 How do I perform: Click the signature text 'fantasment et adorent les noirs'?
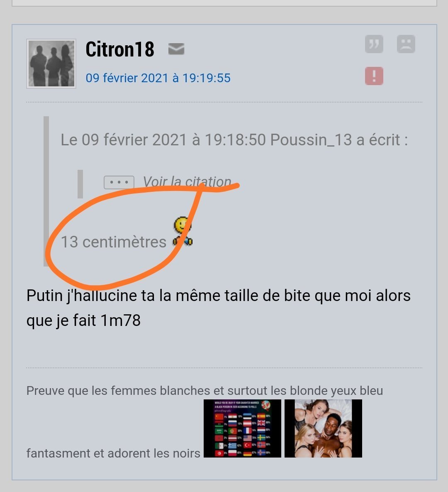pos(113,453)
